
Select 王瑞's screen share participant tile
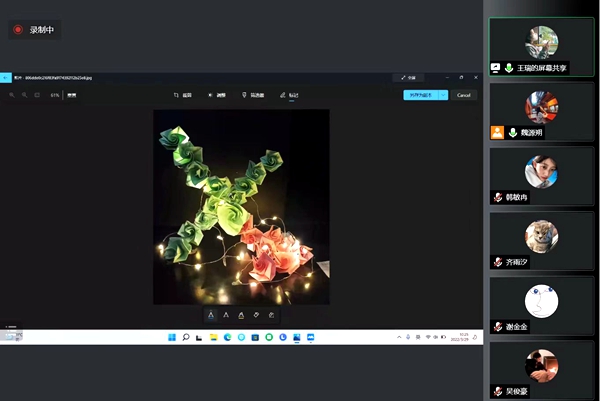pyautogui.click(x=541, y=46)
